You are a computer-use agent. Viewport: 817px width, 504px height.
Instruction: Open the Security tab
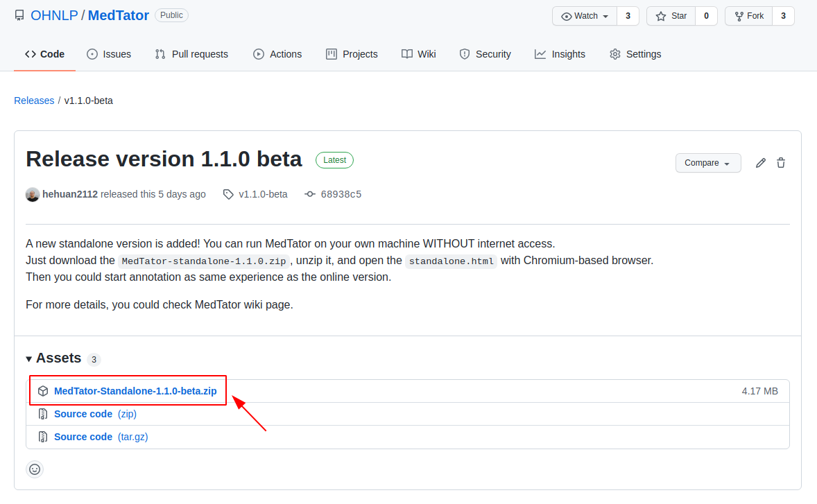(x=485, y=54)
